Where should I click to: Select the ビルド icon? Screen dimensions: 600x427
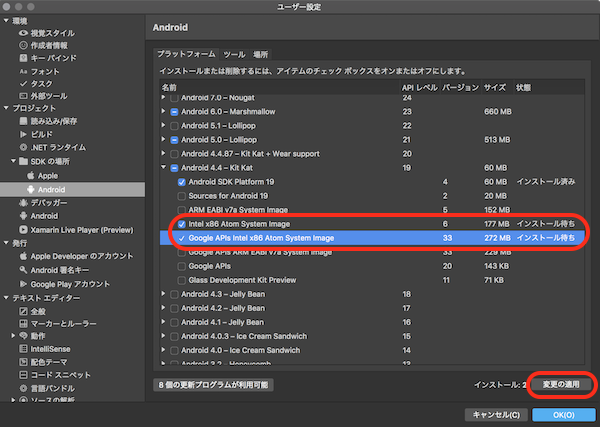click(23, 134)
